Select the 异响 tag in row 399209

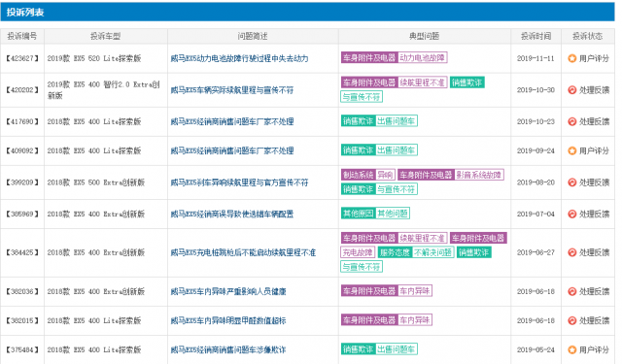(x=385, y=175)
